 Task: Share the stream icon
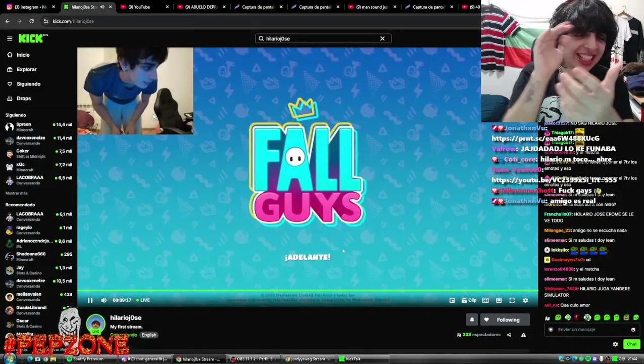[x=509, y=335]
